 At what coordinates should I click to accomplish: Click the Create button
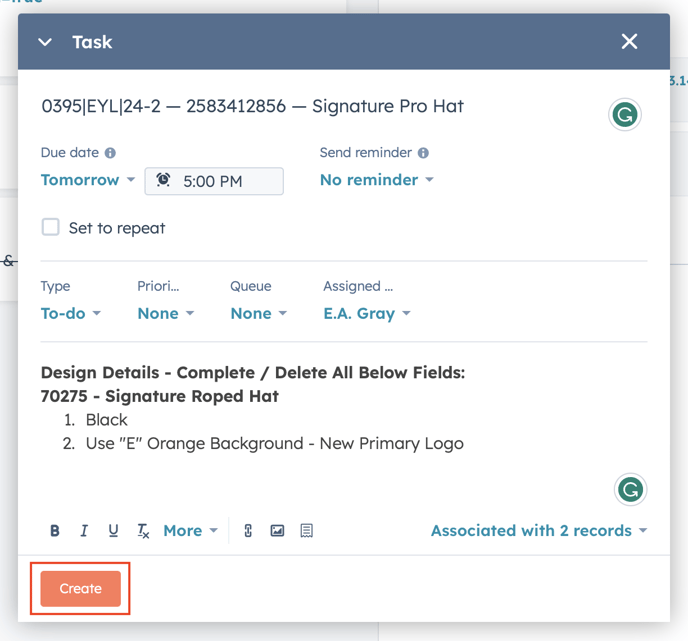point(80,589)
